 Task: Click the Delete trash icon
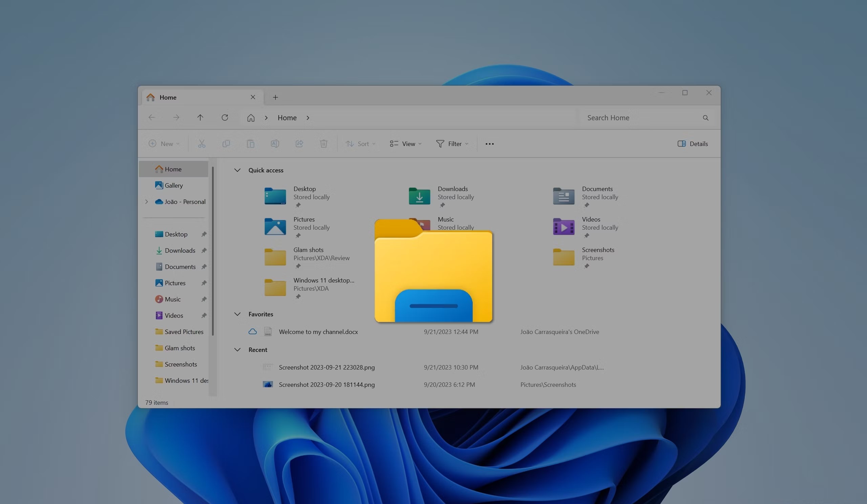[x=323, y=144]
